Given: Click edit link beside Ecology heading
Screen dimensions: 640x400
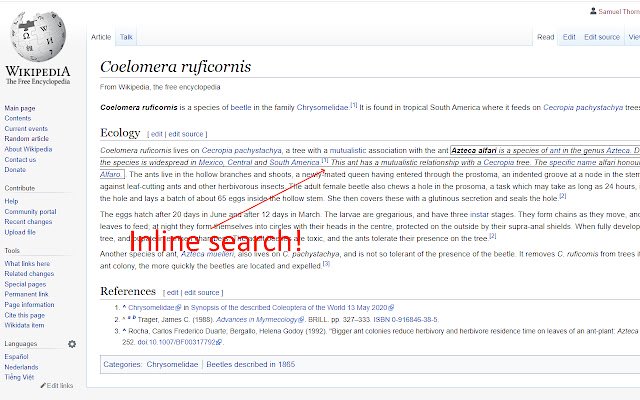Looking at the screenshot, I should (156, 134).
